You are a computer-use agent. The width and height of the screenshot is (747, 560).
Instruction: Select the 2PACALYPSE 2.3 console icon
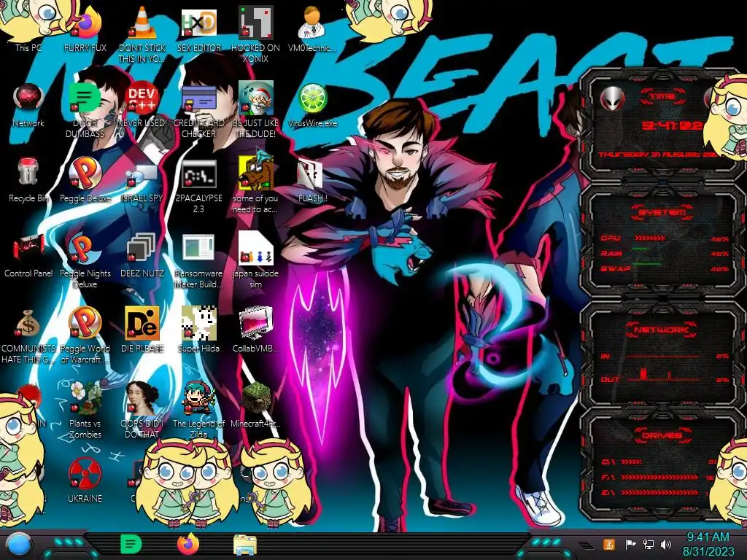(198, 186)
